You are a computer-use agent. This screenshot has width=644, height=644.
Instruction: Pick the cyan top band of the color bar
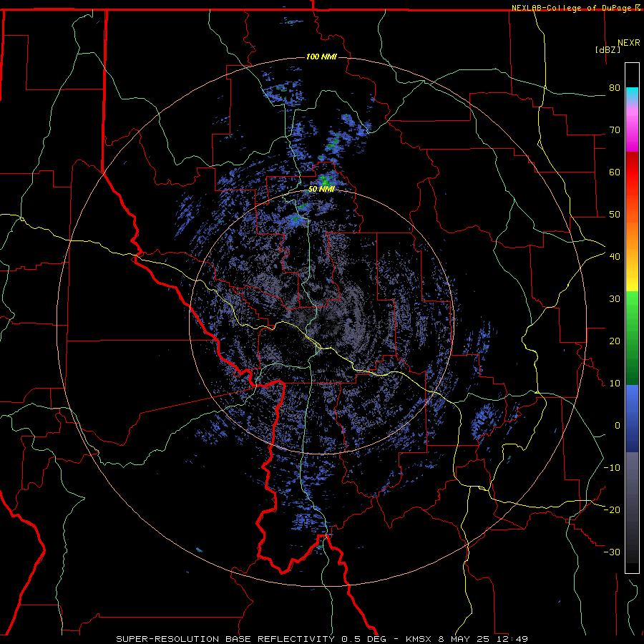click(632, 95)
